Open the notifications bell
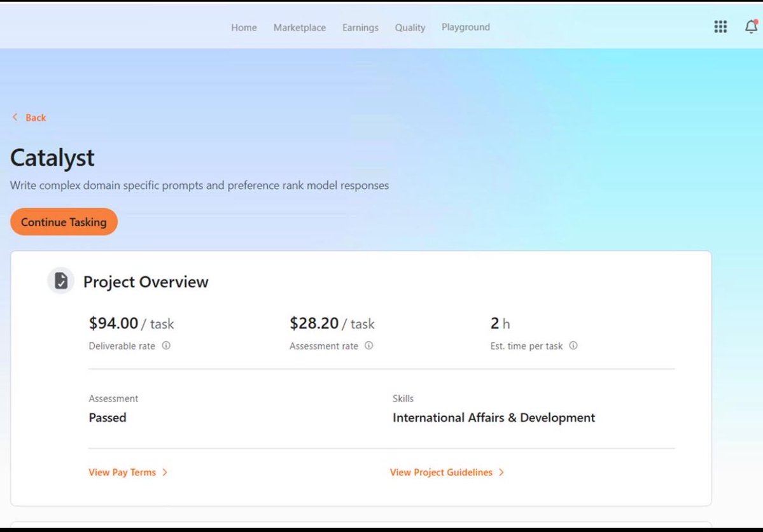The image size is (763, 532). pyautogui.click(x=752, y=26)
